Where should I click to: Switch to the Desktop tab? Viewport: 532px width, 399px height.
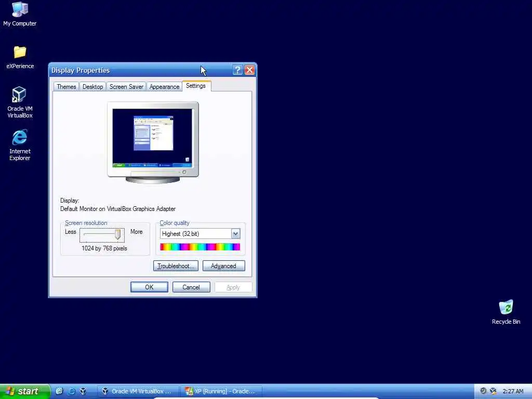[x=92, y=87]
